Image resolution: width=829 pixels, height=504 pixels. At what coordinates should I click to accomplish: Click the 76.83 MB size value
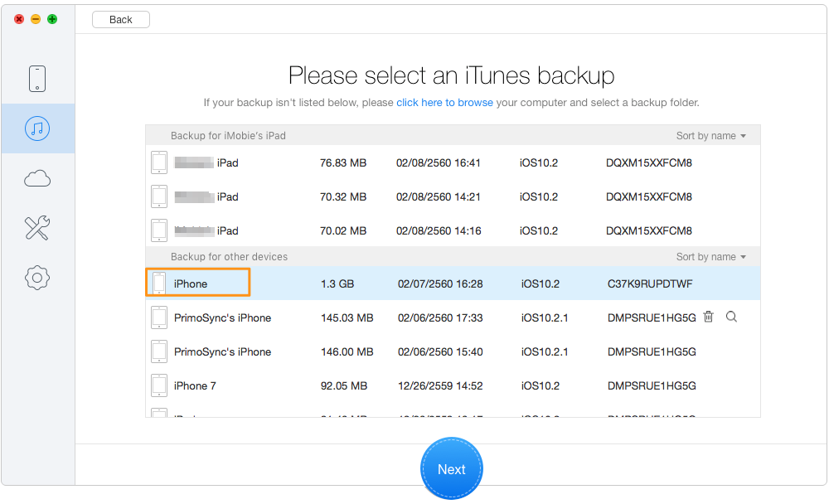tap(343, 162)
